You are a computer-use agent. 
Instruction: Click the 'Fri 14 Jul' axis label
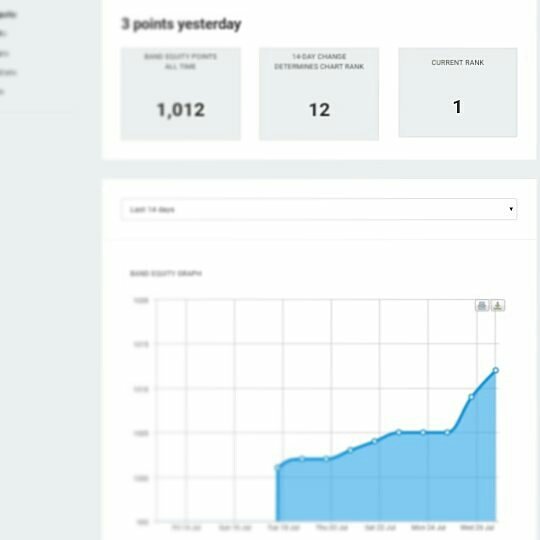pyautogui.click(x=186, y=527)
